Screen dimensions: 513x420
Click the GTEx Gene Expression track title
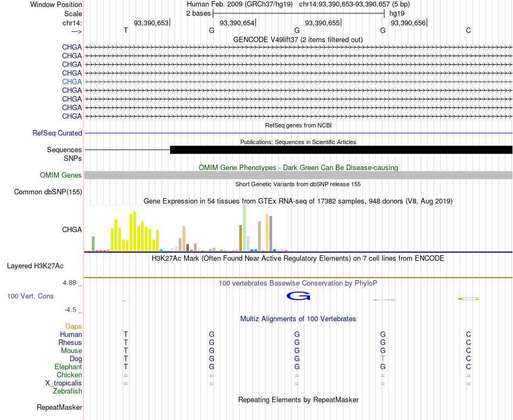pos(298,201)
